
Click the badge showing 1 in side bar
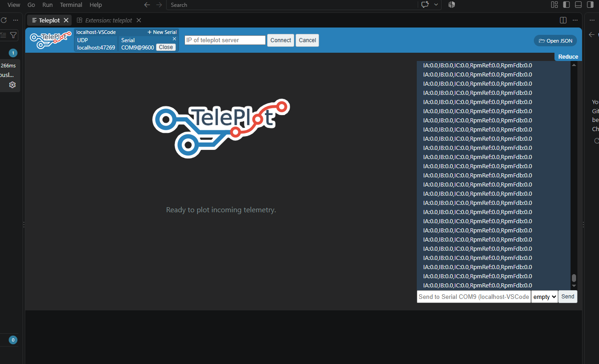coord(13,53)
